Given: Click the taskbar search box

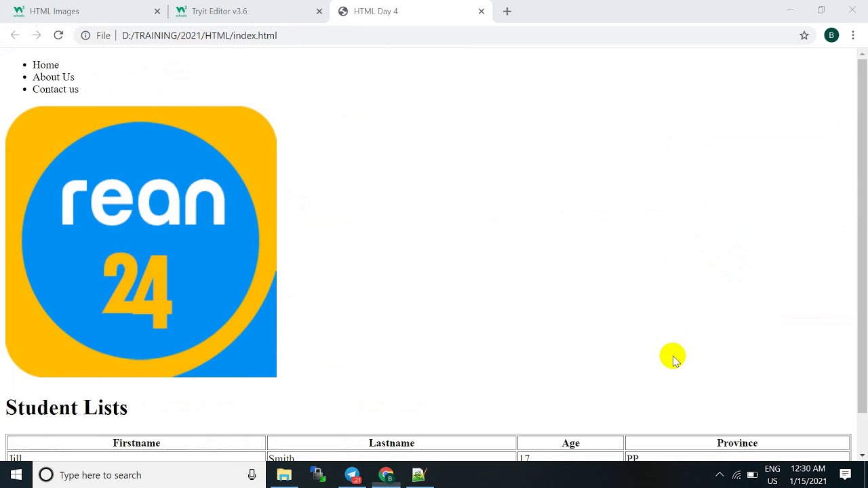Looking at the screenshot, I should pyautogui.click(x=149, y=474).
